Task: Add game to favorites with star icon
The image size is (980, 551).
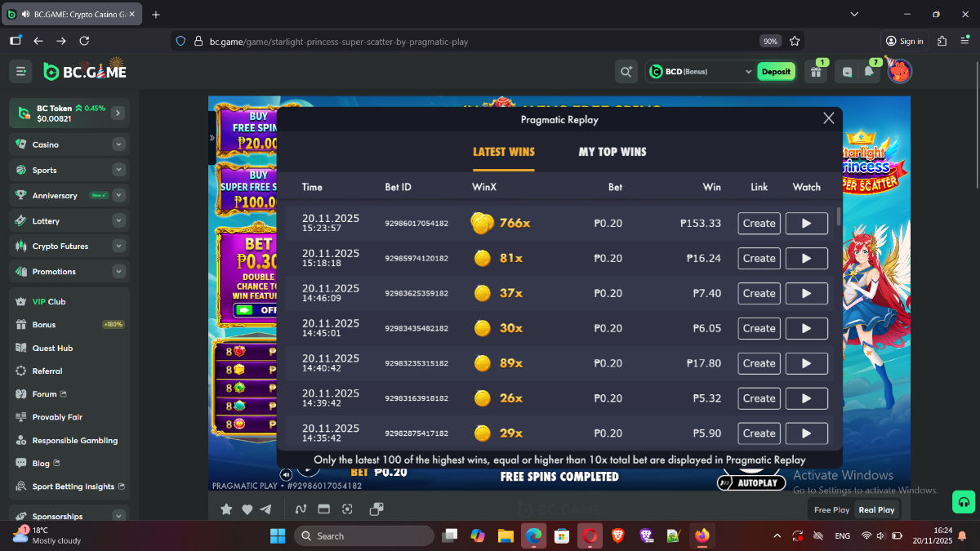Action: click(226, 509)
